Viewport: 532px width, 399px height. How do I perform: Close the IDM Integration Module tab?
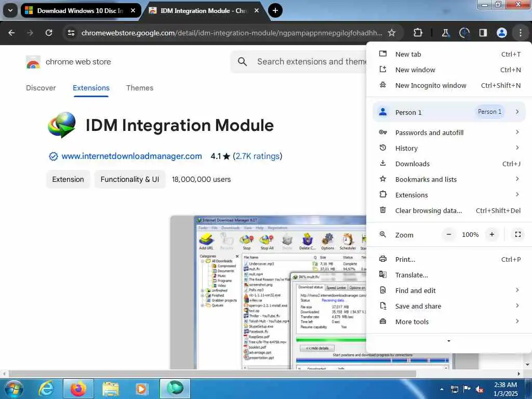pos(257,10)
